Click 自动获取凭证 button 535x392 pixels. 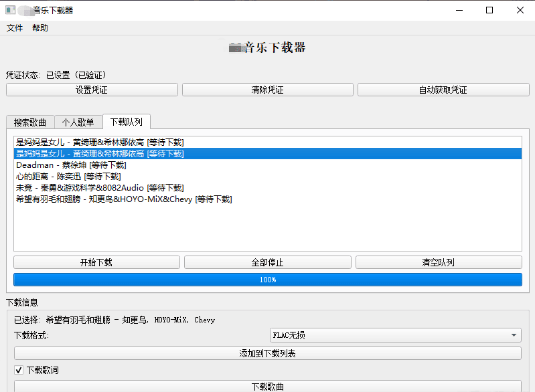pyautogui.click(x=443, y=90)
